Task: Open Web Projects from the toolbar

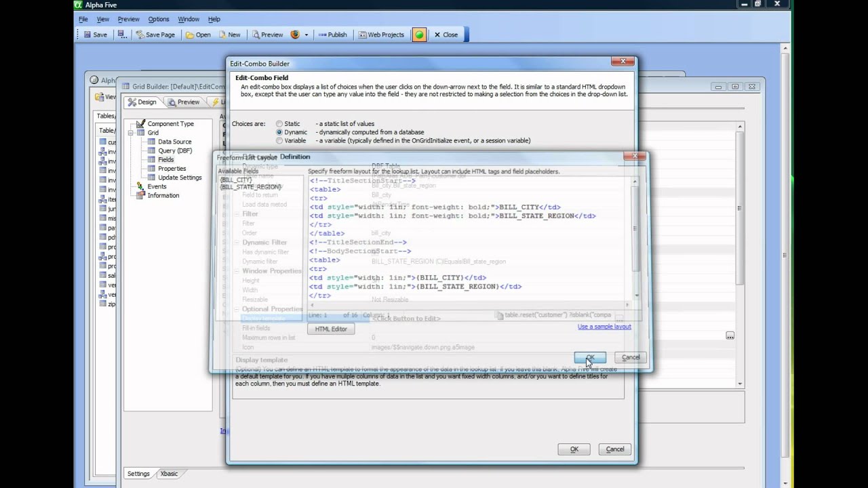Action: tap(381, 35)
